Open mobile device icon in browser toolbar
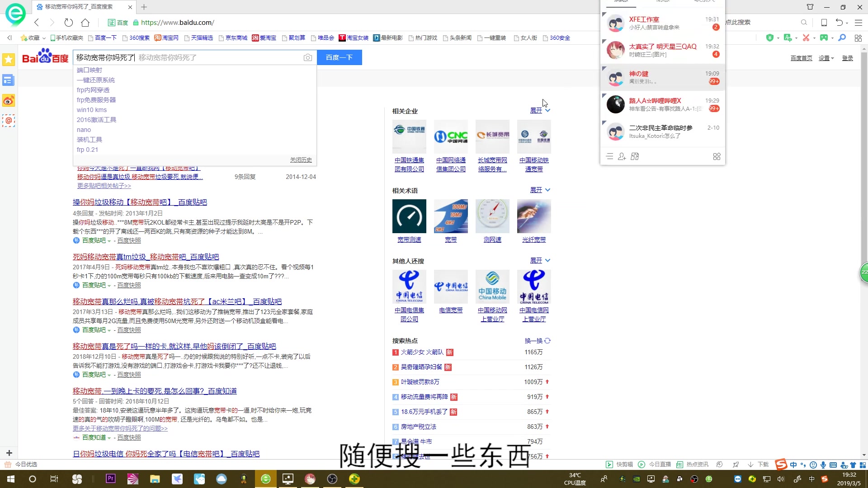The height and width of the screenshot is (488, 868). (x=824, y=23)
